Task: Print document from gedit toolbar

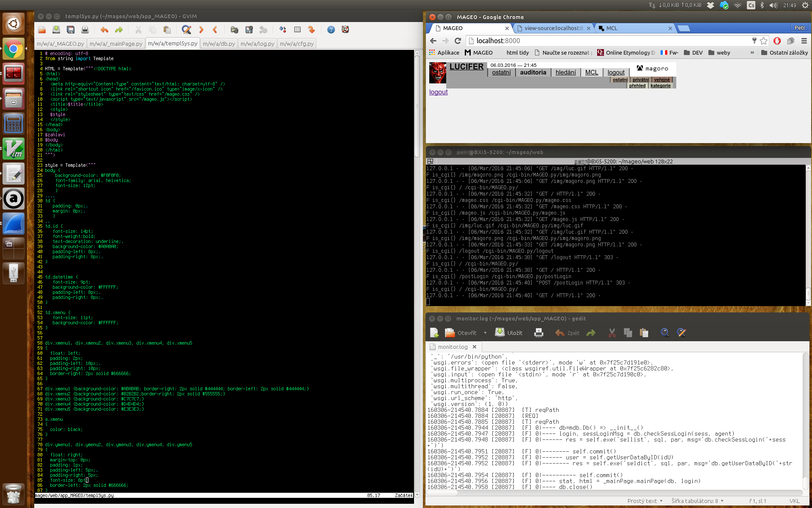Action: 539,333
